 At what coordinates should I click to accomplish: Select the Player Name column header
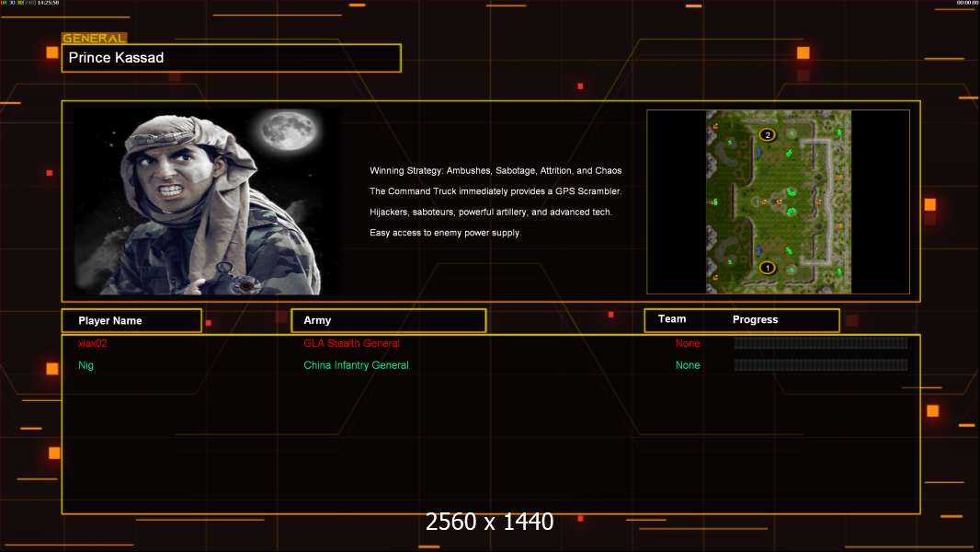(131, 321)
